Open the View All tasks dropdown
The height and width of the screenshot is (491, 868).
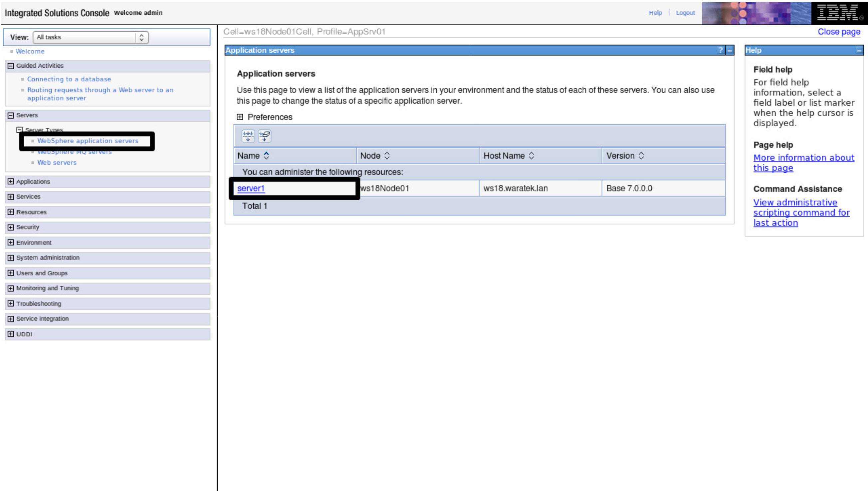click(91, 37)
